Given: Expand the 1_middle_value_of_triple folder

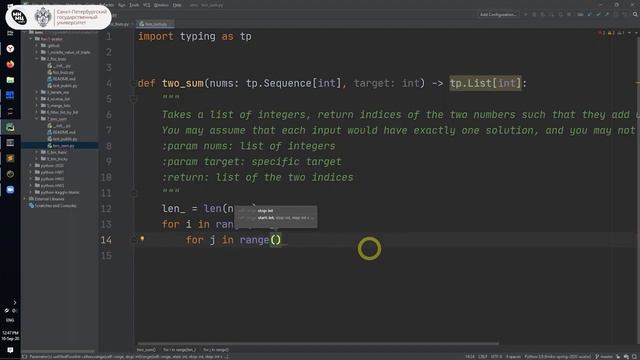Looking at the screenshot, I should pyautogui.click(x=37, y=52).
